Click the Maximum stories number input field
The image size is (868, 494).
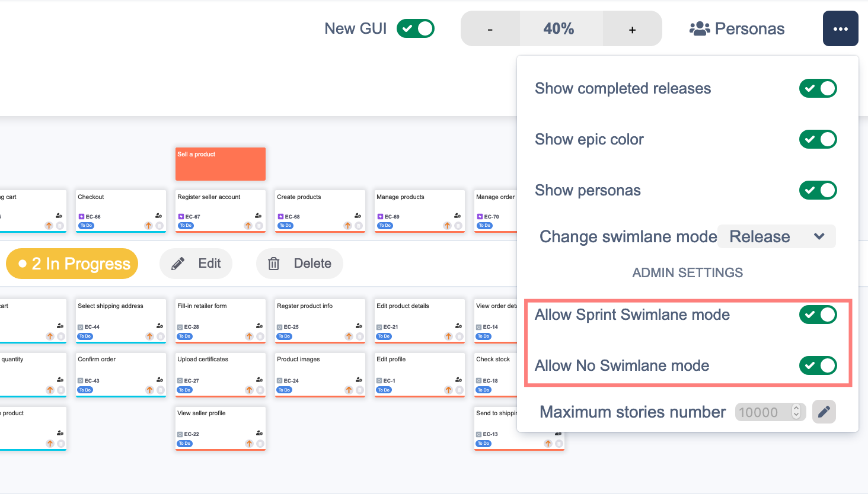click(x=762, y=412)
